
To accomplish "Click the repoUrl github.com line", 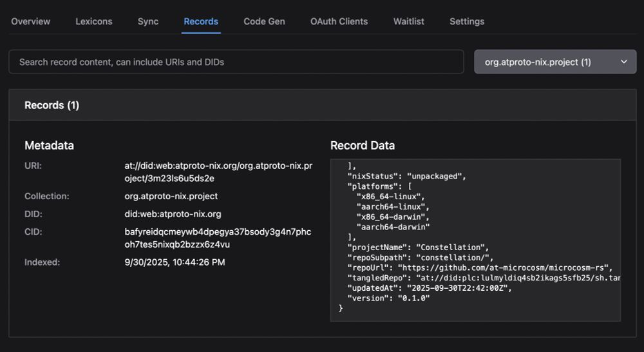I will (480, 268).
